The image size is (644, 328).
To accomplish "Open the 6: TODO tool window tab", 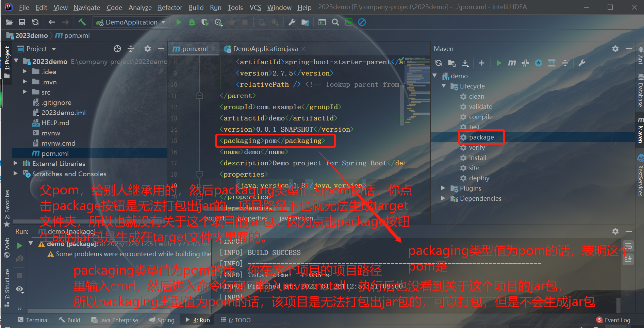I will click(x=236, y=320).
